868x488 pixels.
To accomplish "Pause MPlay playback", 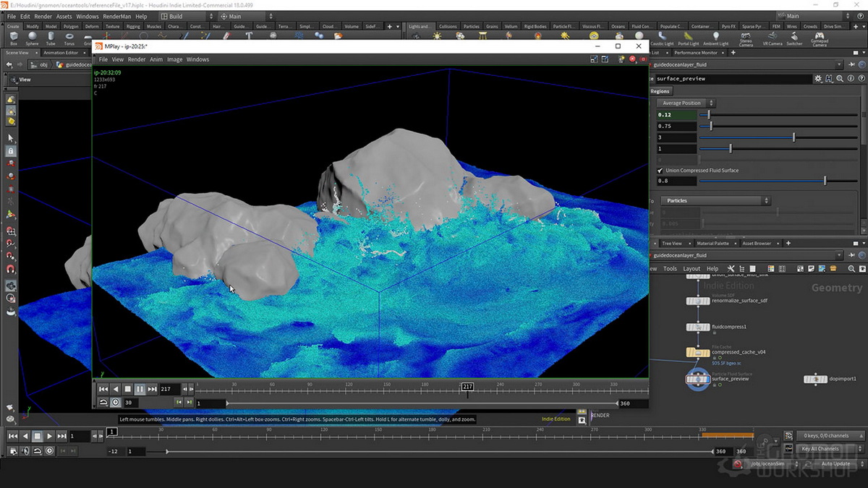I will (x=140, y=389).
